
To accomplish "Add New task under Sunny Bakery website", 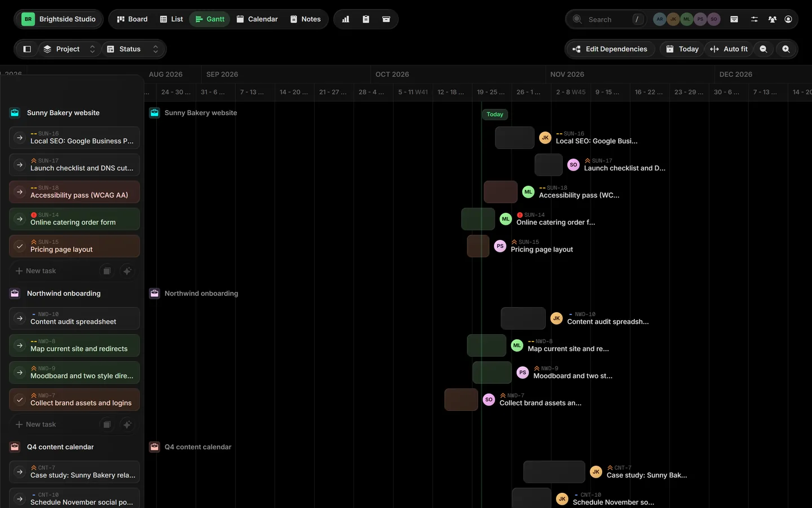I will [x=36, y=271].
